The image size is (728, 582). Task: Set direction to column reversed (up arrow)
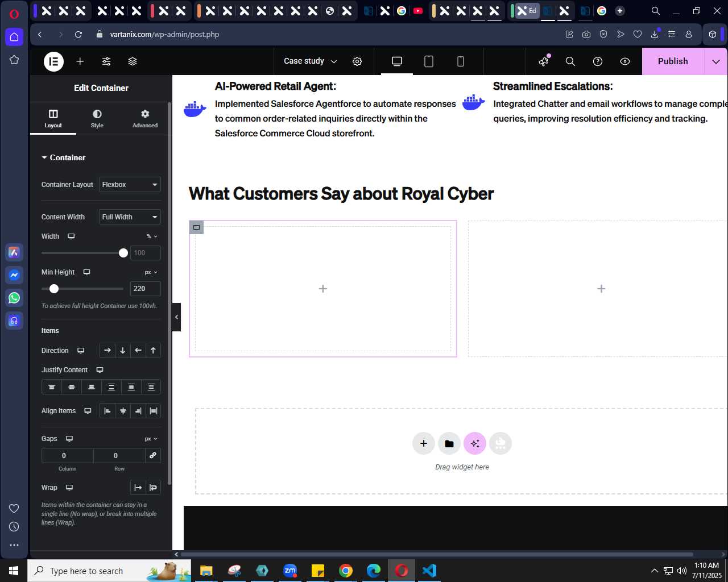(x=154, y=351)
